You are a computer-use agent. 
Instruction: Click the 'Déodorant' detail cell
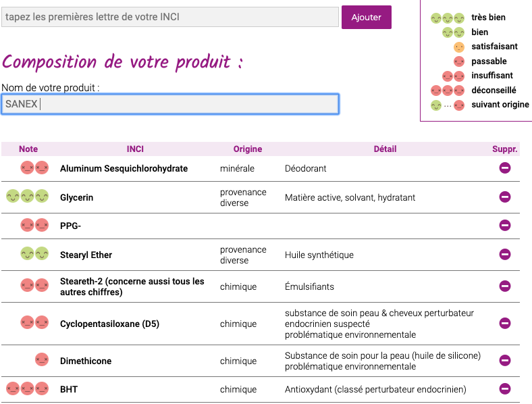tap(306, 168)
